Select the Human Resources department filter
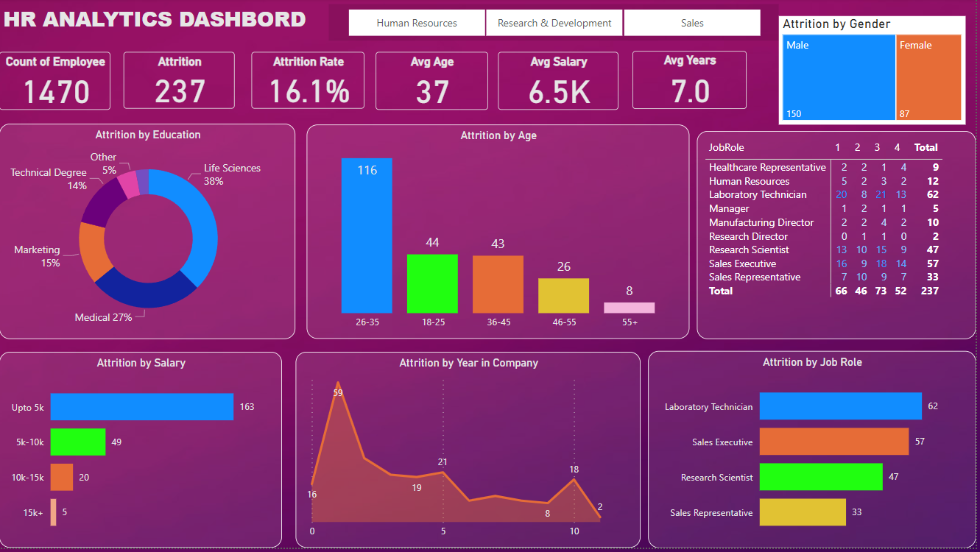 417,23
